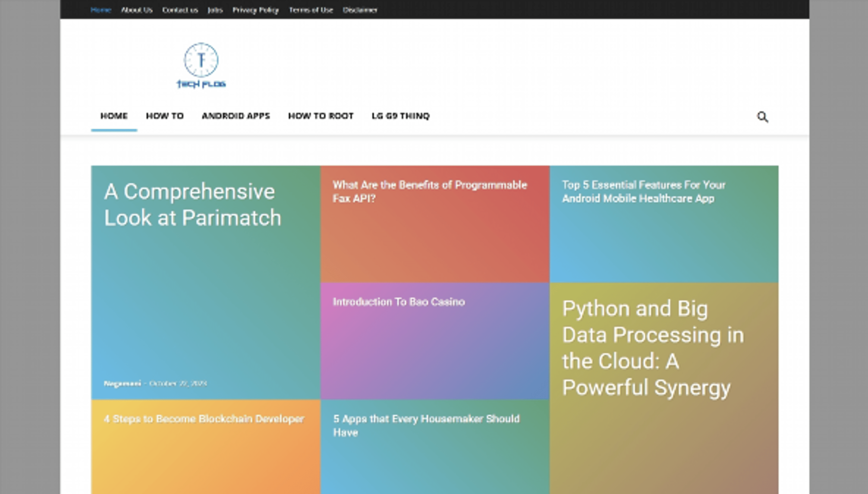
Task: View the Terms of Use page
Action: [x=311, y=10]
